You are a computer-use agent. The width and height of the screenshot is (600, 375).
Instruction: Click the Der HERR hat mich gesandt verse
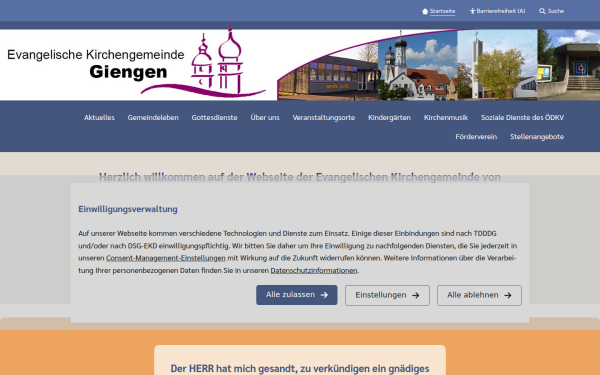[300, 369]
